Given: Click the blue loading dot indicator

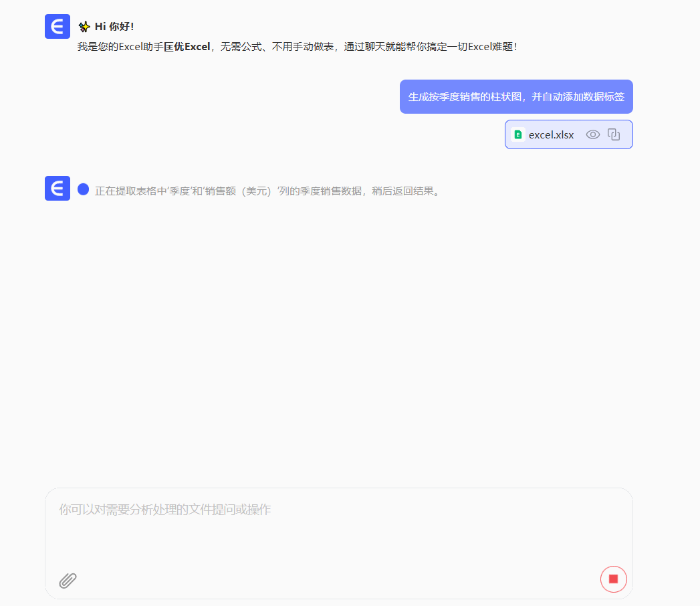Looking at the screenshot, I should tap(83, 189).
